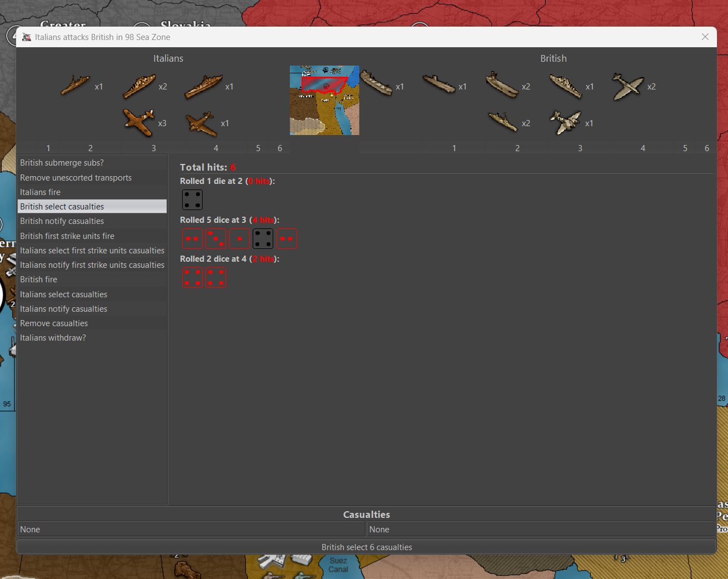The width and height of the screenshot is (728, 579).
Task: Select the Italian battleship unit icon
Action: click(203, 86)
